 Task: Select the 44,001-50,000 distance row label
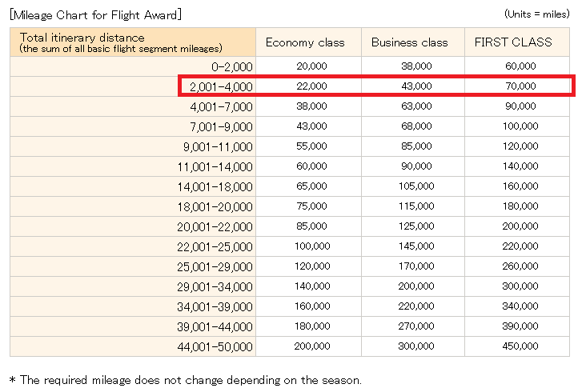click(215, 347)
